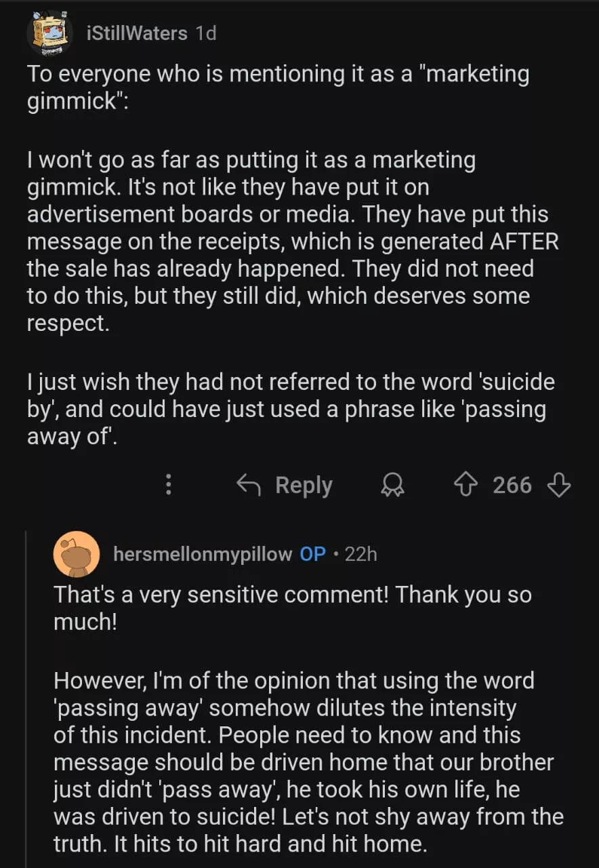Image resolution: width=599 pixels, height=868 pixels.
Task: Open the iStillWaters username link
Action: pyautogui.click(x=138, y=33)
